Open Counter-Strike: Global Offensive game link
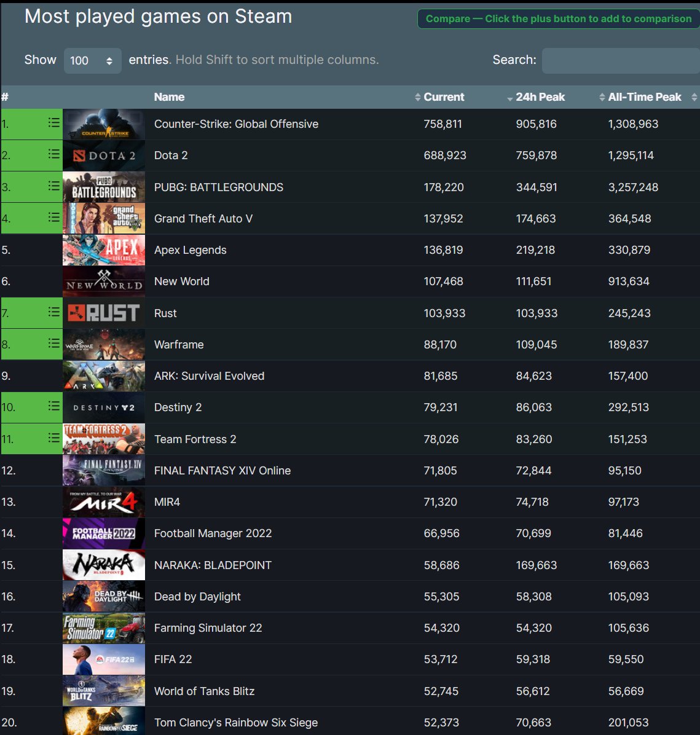The image size is (700, 735). click(236, 124)
